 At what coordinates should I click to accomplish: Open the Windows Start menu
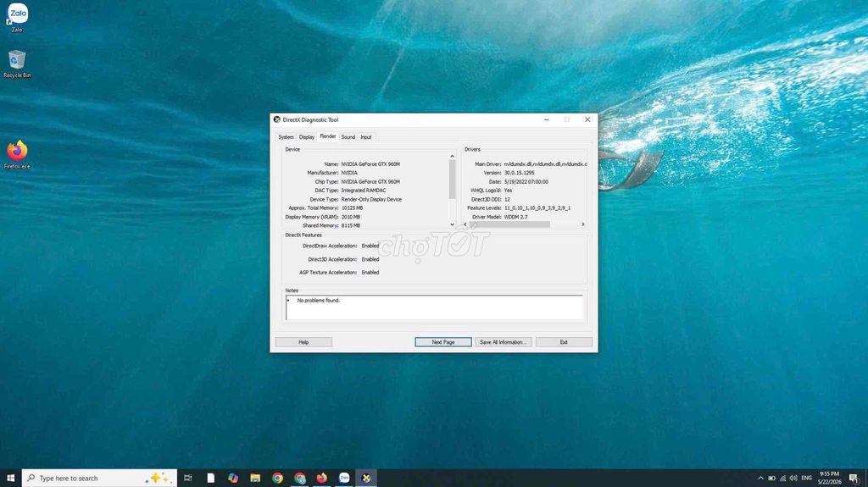[x=10, y=479]
